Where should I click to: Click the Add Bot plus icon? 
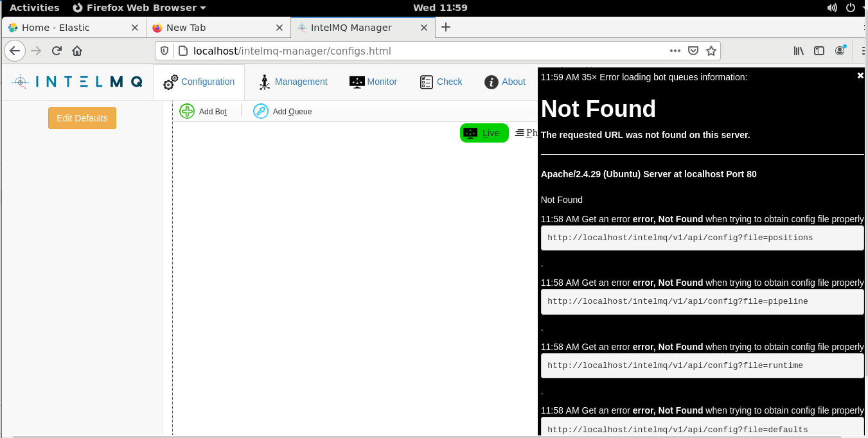click(187, 111)
